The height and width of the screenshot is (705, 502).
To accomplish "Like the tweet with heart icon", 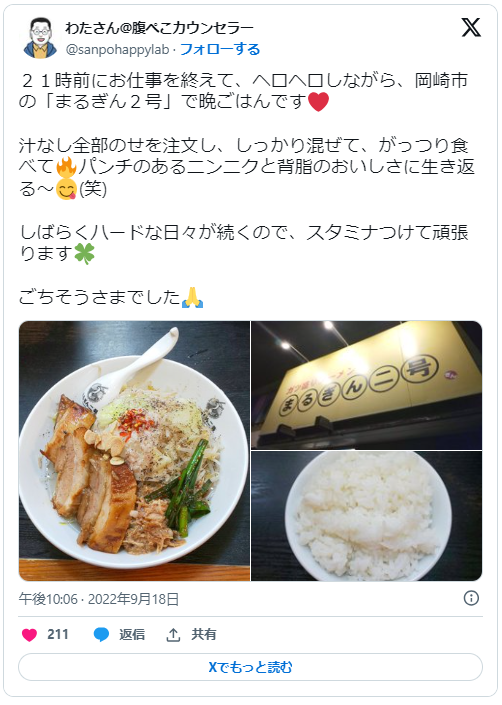I will click(x=29, y=635).
